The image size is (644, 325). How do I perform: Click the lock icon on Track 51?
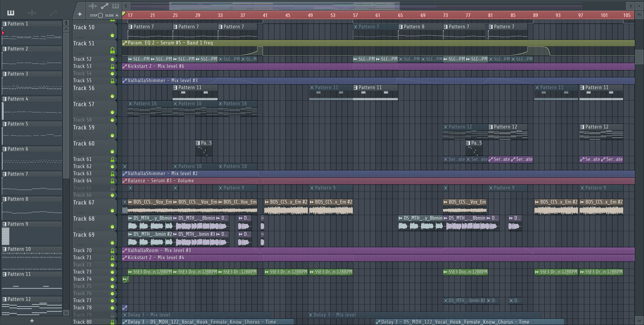[112, 51]
